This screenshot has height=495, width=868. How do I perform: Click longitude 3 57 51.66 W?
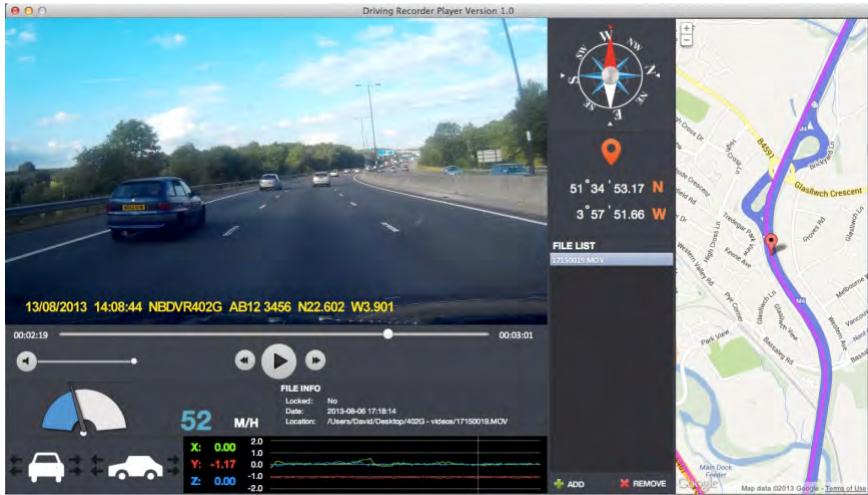(x=621, y=214)
